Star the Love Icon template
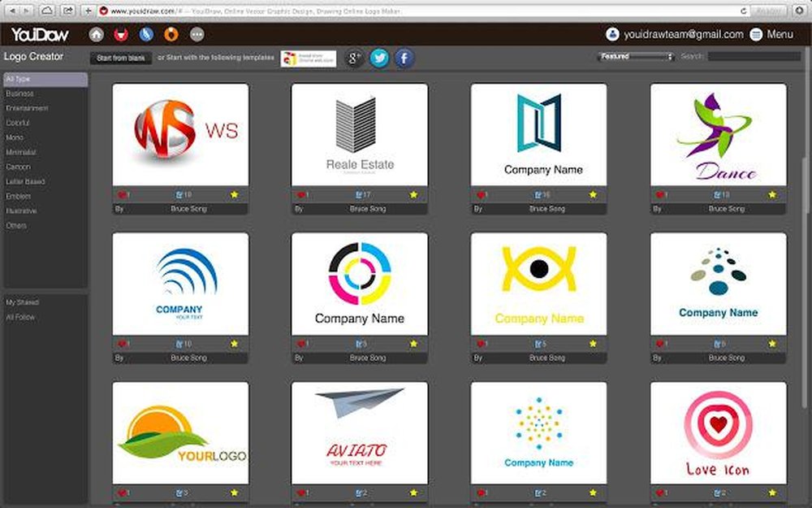This screenshot has width=812, height=508. point(773,492)
